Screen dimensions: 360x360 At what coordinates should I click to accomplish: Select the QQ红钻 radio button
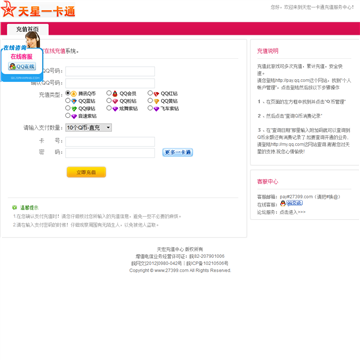(150, 93)
